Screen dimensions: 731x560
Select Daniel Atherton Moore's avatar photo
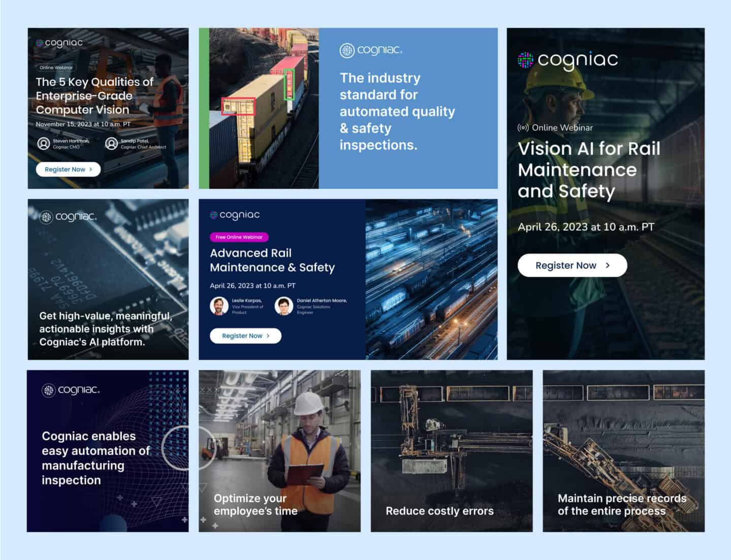point(283,306)
